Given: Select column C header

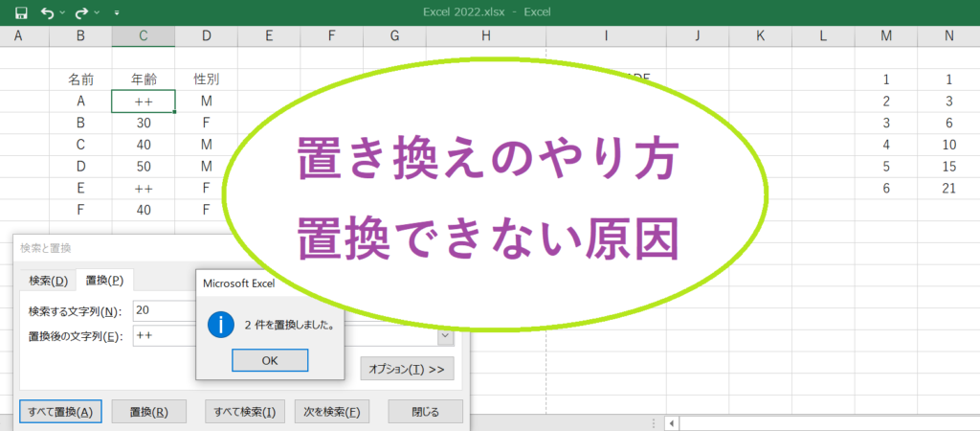Looking at the screenshot, I should [143, 36].
